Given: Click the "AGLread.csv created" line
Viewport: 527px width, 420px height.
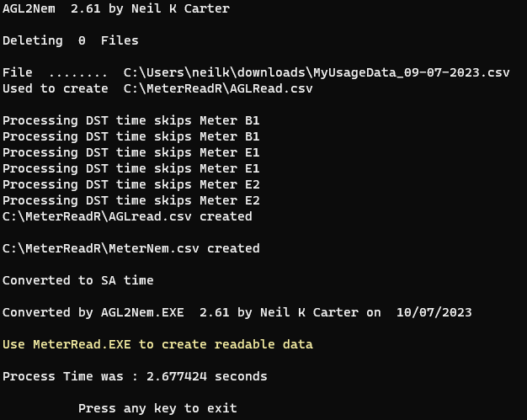Looking at the screenshot, I should [127, 216].
